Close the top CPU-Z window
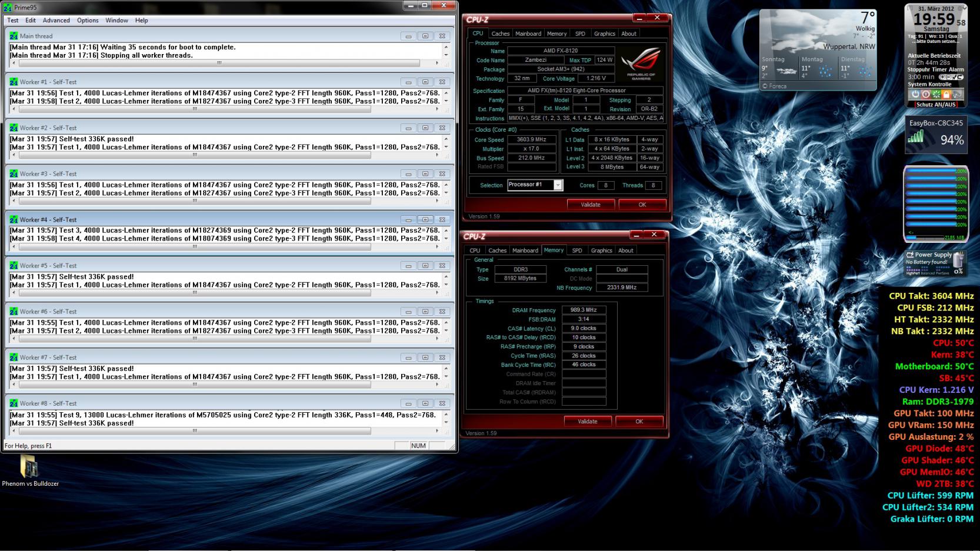The image size is (980, 551). coord(657,18)
